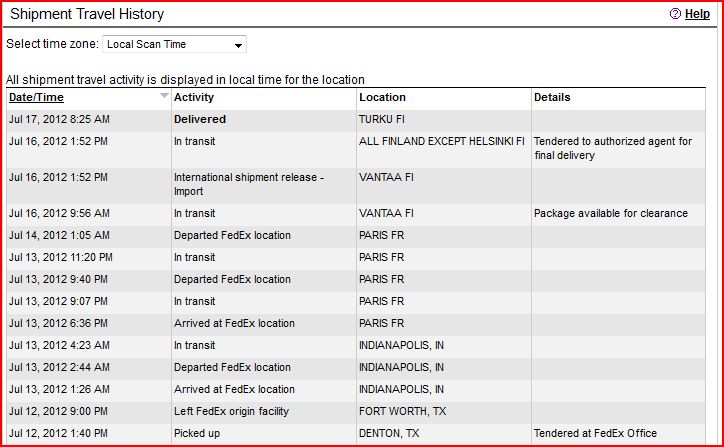Click the sort arrow in Date/Time column

coord(164,97)
